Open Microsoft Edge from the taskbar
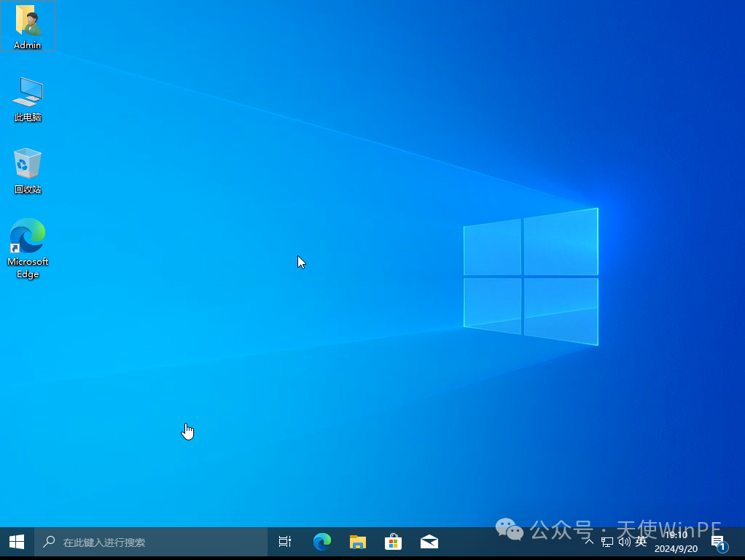Image resolution: width=745 pixels, height=560 pixels. coord(321,542)
